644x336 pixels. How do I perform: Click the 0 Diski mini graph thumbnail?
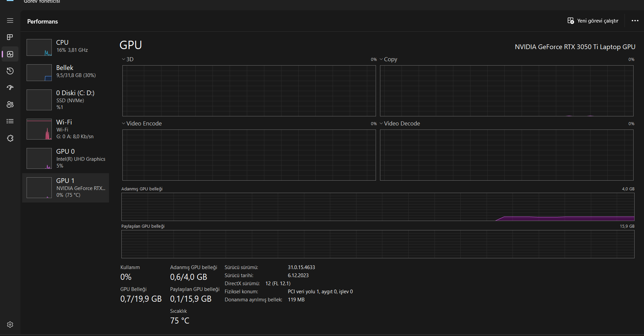click(x=39, y=100)
